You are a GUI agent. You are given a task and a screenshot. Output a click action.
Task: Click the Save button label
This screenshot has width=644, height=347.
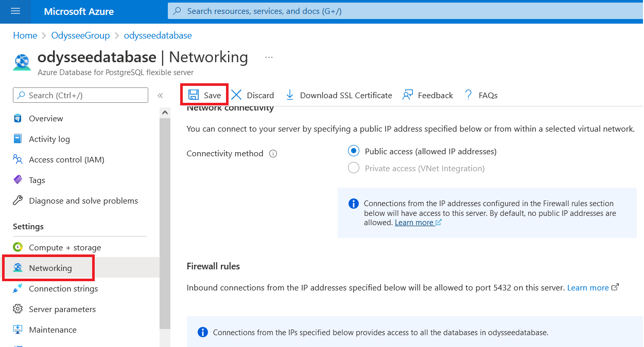212,95
